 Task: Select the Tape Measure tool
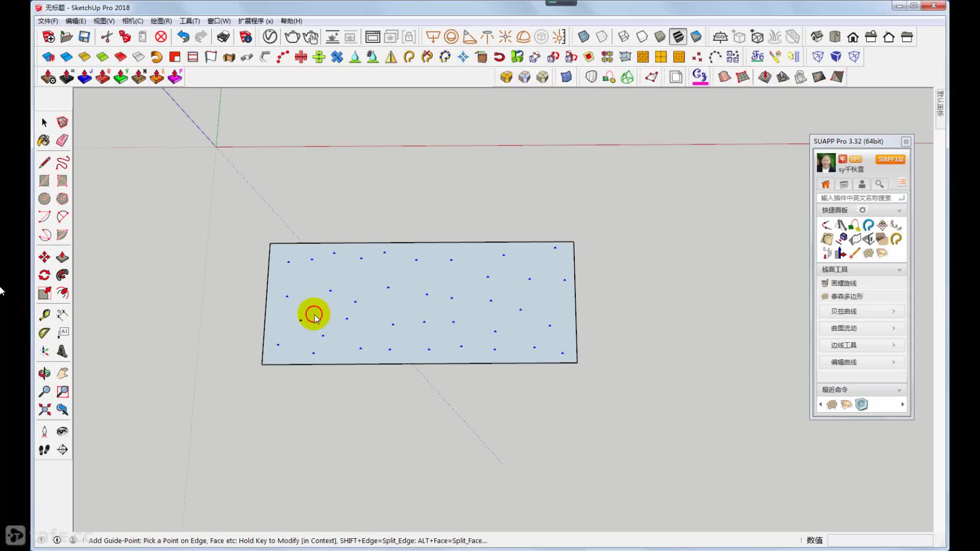pos(44,315)
